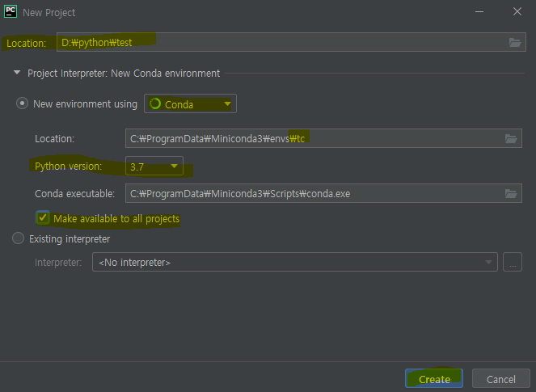Browse folder icon for project Location field
Image resolution: width=536 pixels, height=392 pixels.
[x=515, y=42]
